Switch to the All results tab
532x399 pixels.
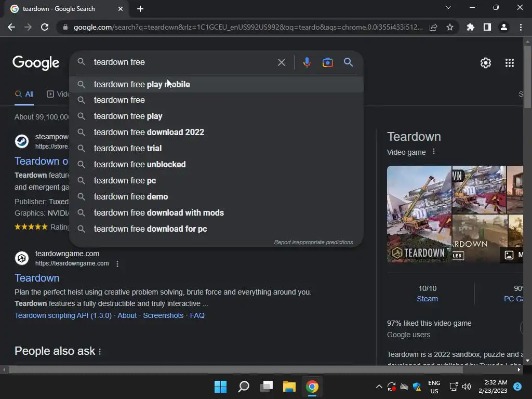(x=24, y=95)
